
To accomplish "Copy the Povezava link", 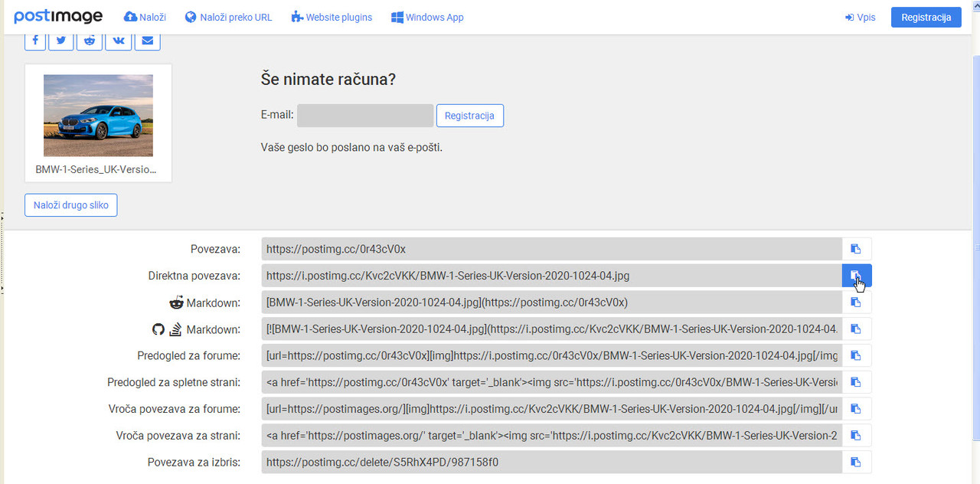I will pos(857,249).
